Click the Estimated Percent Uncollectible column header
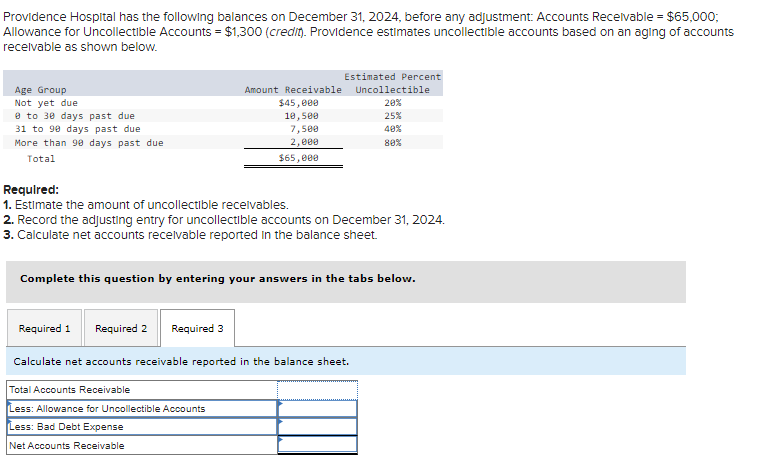Image resolution: width=784 pixels, height=460 pixels. click(x=392, y=83)
